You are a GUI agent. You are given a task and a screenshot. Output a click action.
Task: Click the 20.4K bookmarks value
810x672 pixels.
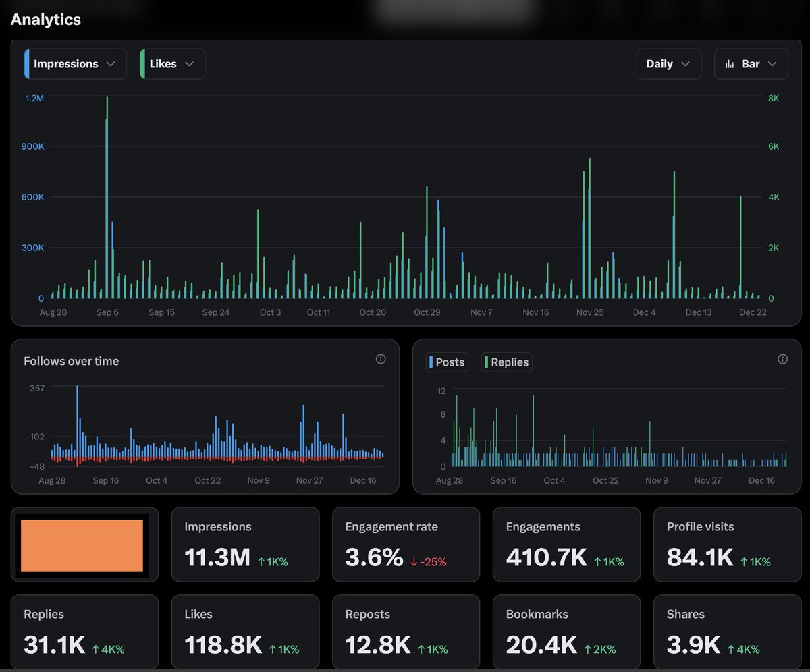pos(542,645)
